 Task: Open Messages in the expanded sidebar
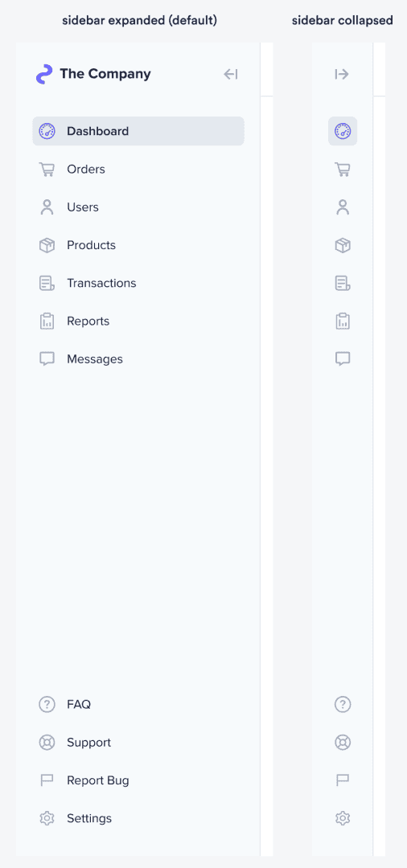(x=138, y=359)
